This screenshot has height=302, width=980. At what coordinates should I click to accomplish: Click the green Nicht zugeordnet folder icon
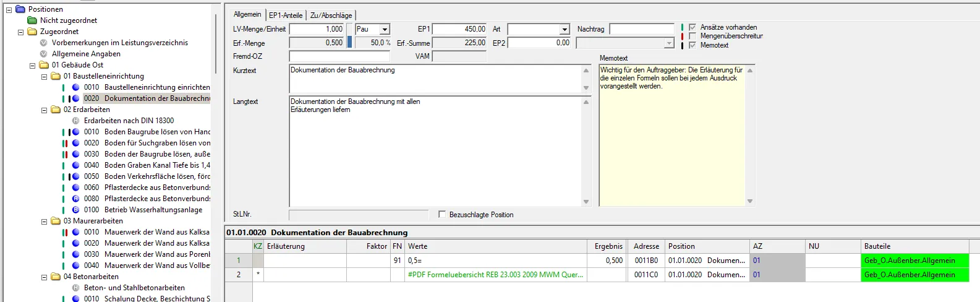pos(32,20)
